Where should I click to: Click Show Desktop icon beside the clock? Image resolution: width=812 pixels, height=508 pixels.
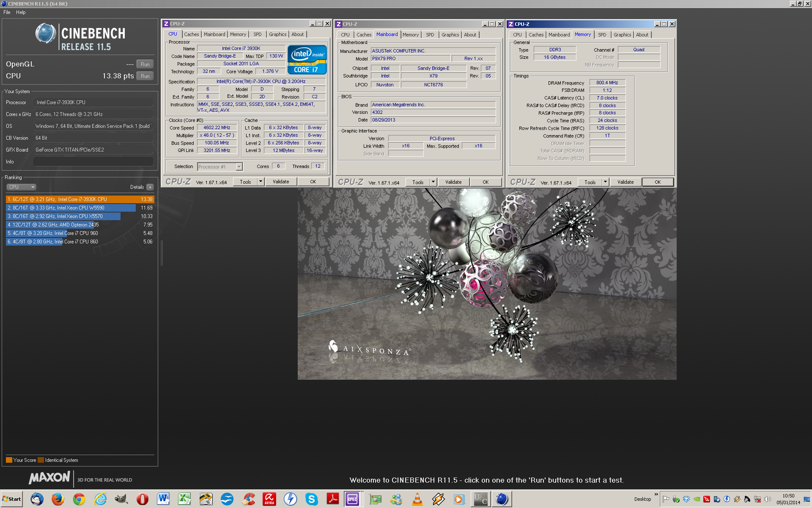807,499
